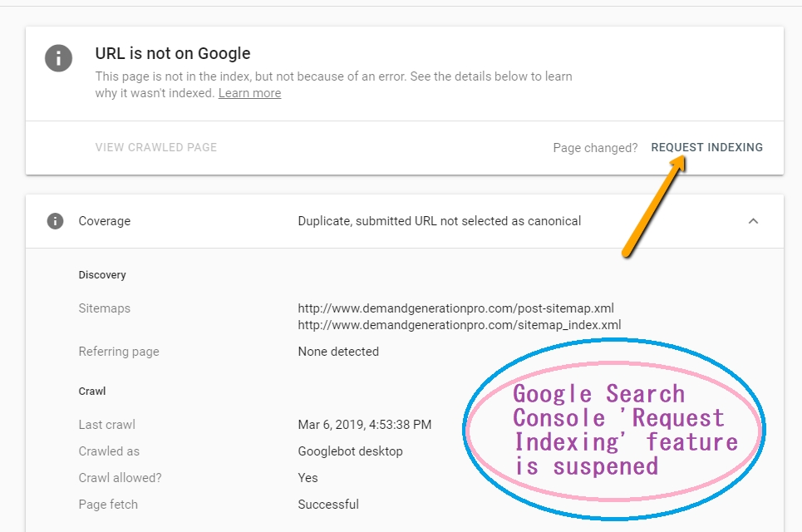Image resolution: width=802 pixels, height=532 pixels.
Task: Click the 'URL is not on Google' heading
Action: (x=173, y=53)
